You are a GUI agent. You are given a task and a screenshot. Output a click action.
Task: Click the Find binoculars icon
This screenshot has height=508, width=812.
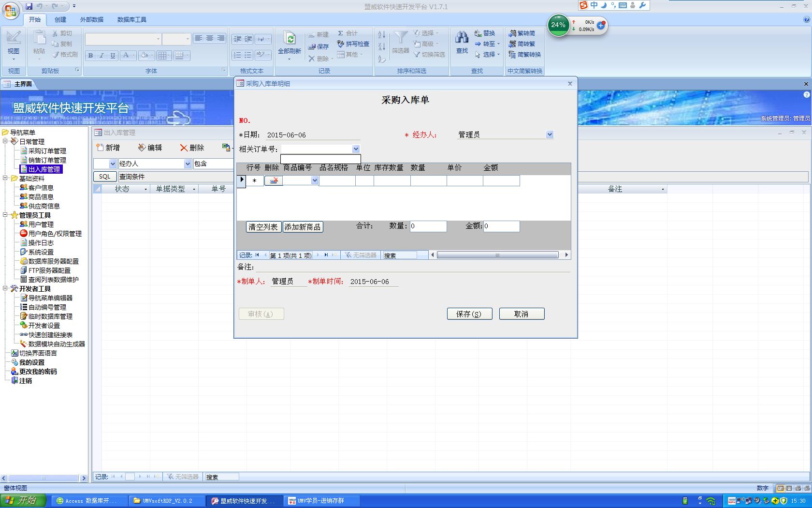point(462,38)
